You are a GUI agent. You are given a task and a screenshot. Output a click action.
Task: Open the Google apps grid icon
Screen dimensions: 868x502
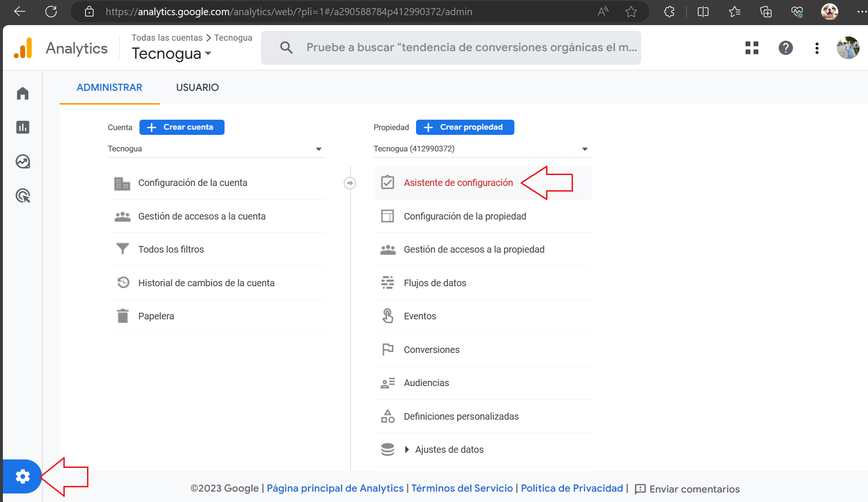pos(752,48)
